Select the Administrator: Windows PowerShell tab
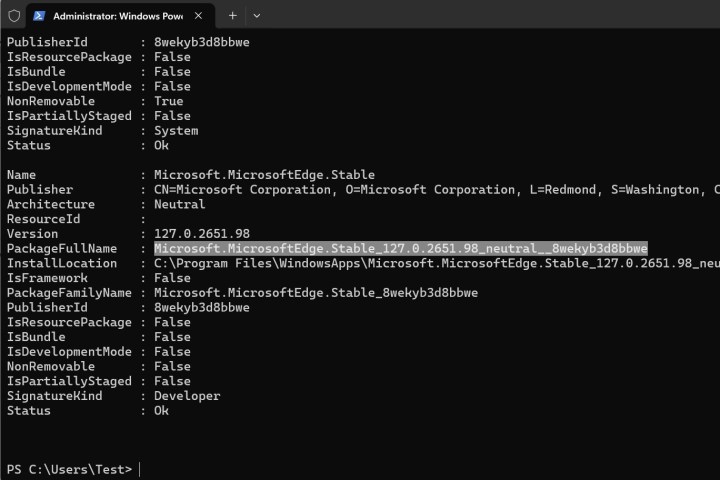The width and height of the screenshot is (720, 480). coord(115,16)
